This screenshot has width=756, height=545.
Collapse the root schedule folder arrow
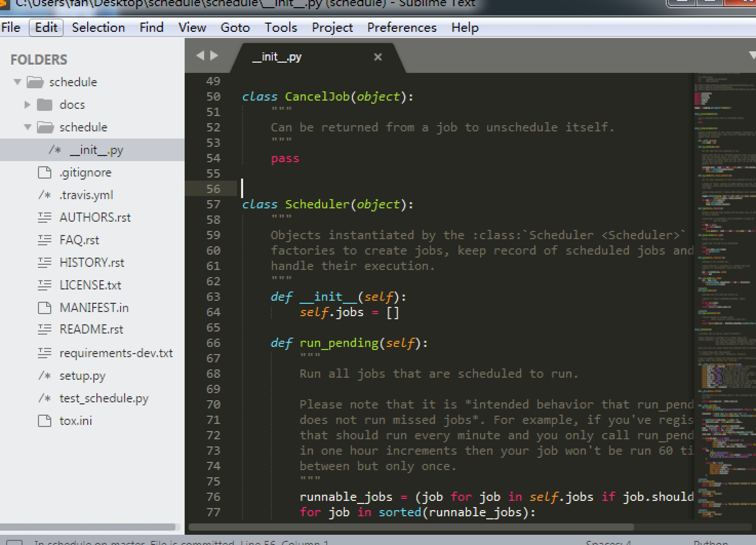[x=17, y=82]
